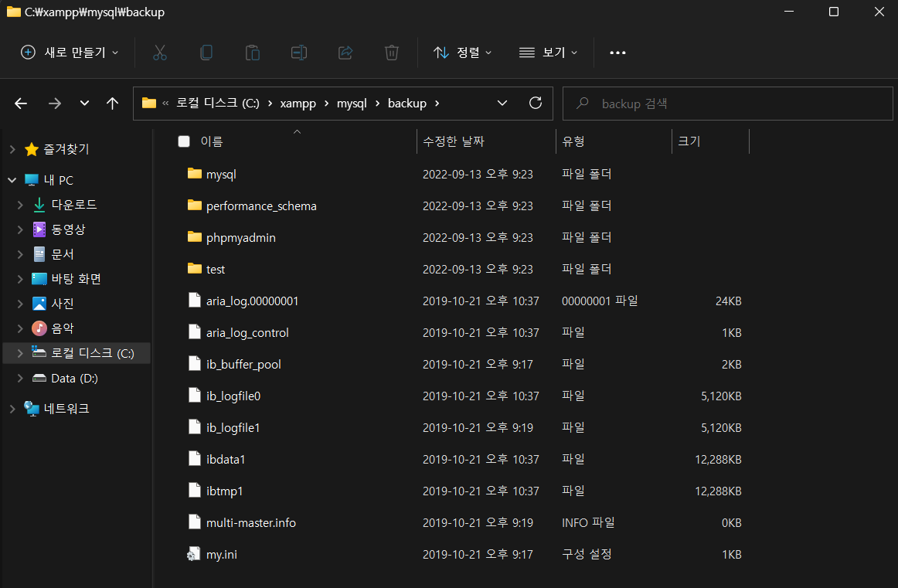The image size is (898, 588).
Task: Select 동영상 in the sidebar
Action: pos(68,229)
